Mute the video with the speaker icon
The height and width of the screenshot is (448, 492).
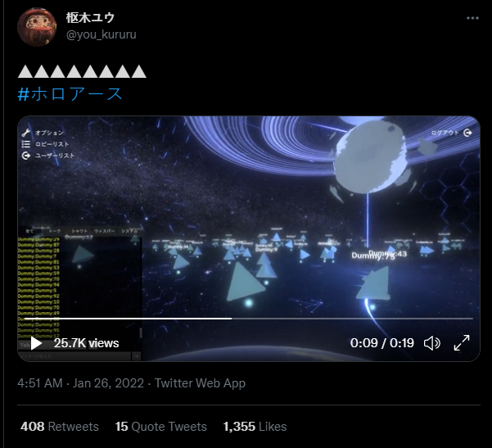pyautogui.click(x=432, y=343)
